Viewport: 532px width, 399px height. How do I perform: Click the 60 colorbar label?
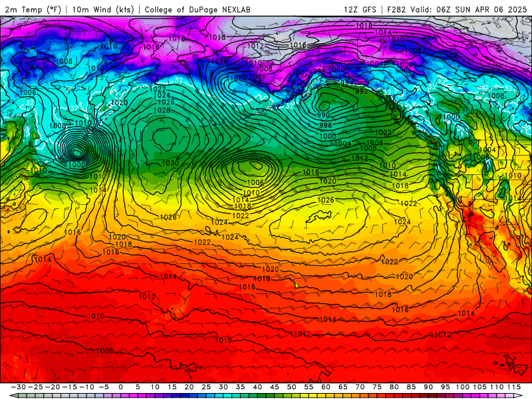(326, 387)
